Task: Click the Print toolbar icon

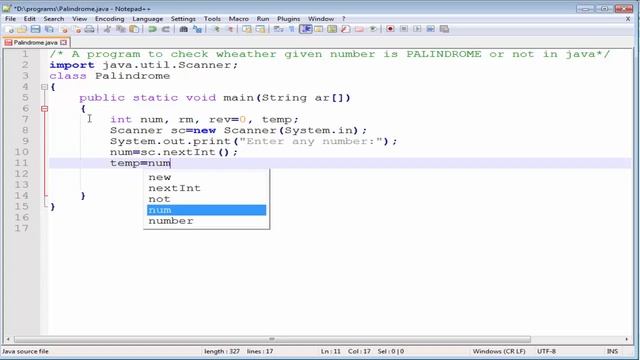Action: 89,29
